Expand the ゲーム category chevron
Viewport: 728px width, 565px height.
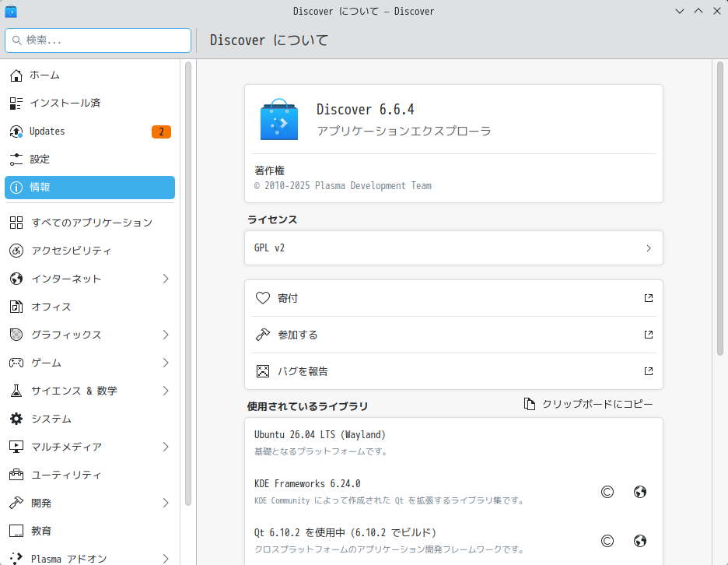[x=166, y=363]
